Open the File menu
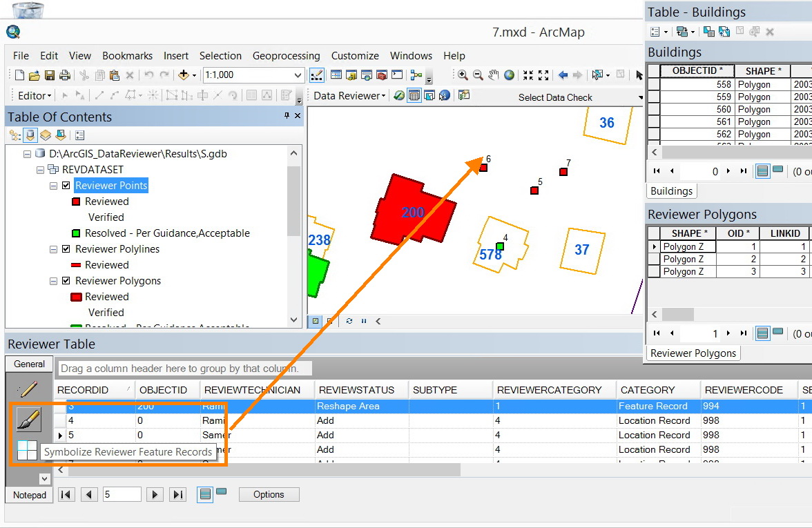The image size is (812, 528). click(21, 56)
